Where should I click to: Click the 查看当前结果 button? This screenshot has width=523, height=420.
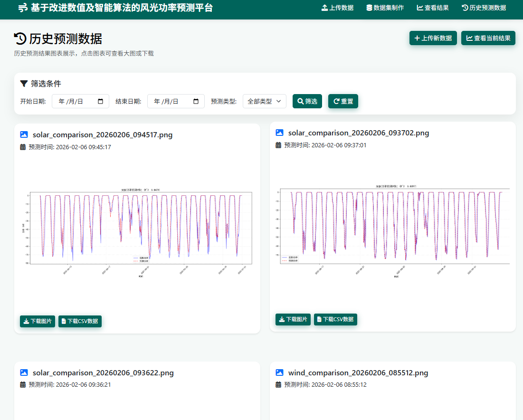488,38
